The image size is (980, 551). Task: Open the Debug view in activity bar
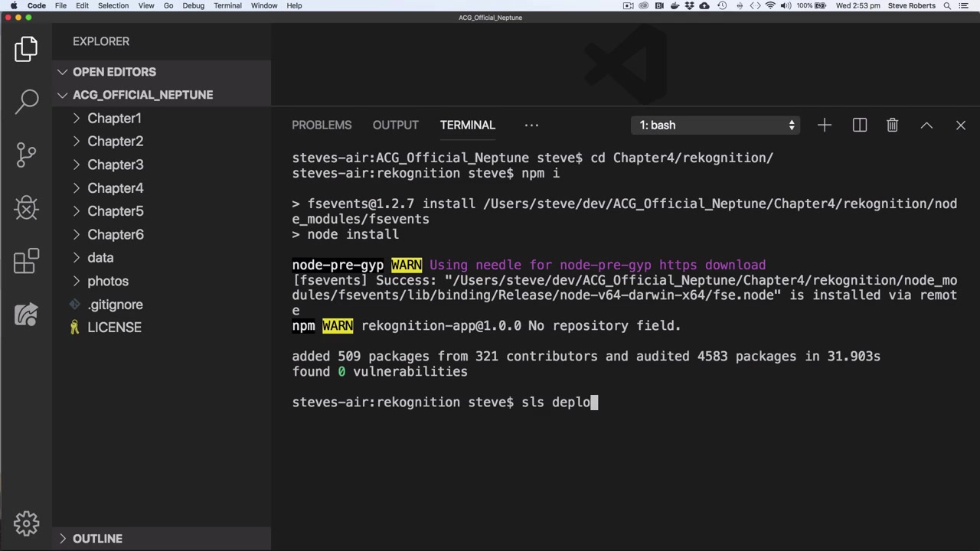point(26,207)
